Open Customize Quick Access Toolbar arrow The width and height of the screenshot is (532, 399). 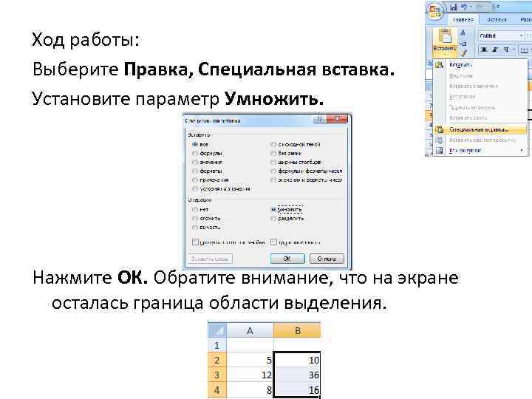pyautogui.click(x=499, y=7)
